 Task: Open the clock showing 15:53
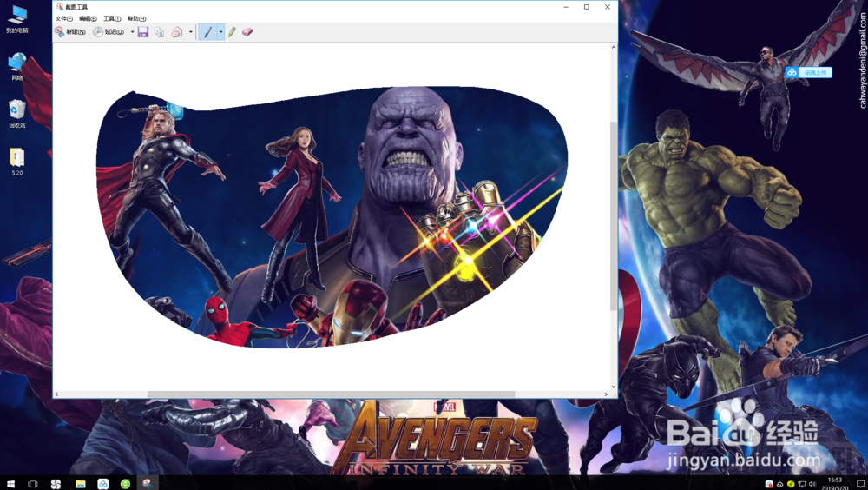click(835, 484)
